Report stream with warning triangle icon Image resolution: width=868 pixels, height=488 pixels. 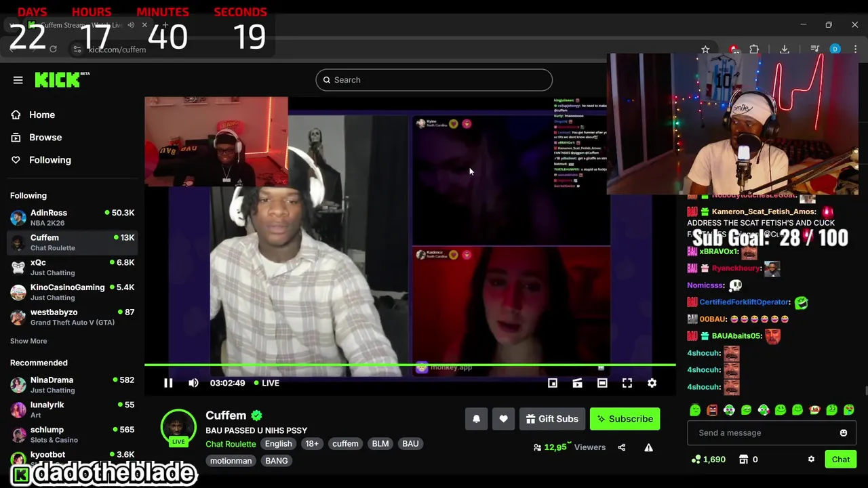(648, 447)
